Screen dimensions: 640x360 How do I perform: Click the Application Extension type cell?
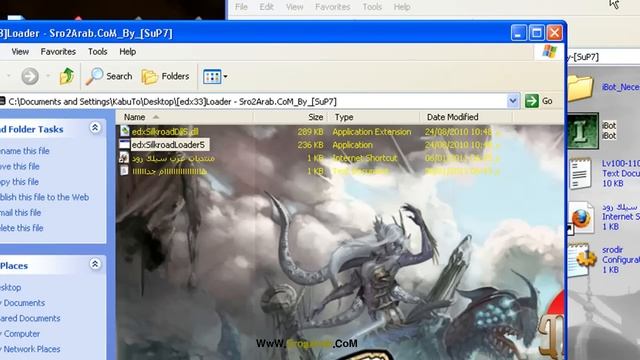(x=371, y=132)
